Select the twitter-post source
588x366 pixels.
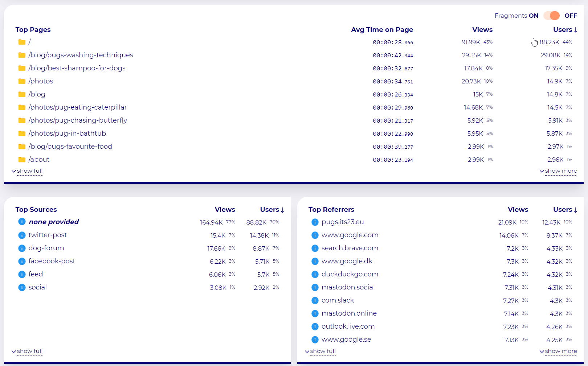[x=48, y=235]
